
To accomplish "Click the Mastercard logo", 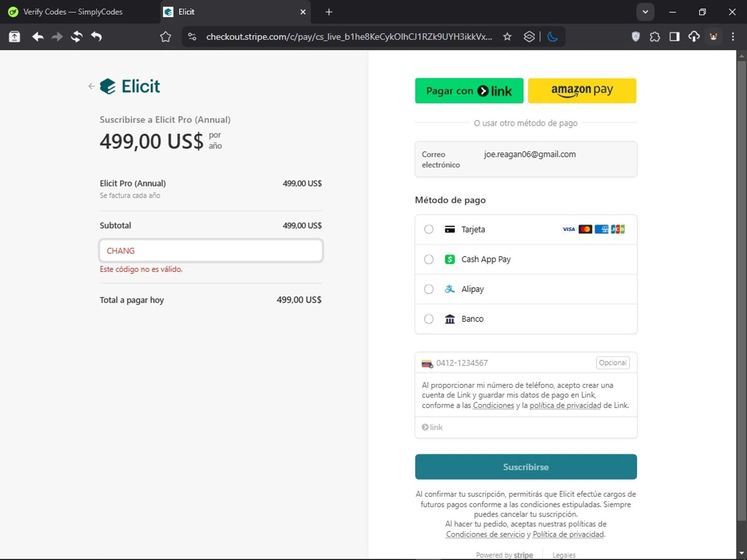I will pos(585,229).
